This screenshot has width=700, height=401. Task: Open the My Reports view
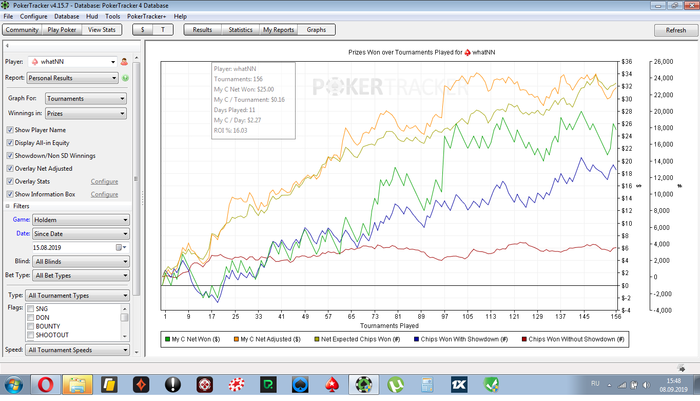tap(279, 29)
